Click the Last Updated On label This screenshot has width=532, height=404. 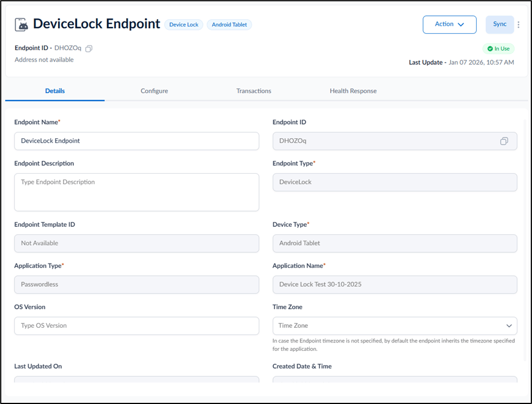38,366
